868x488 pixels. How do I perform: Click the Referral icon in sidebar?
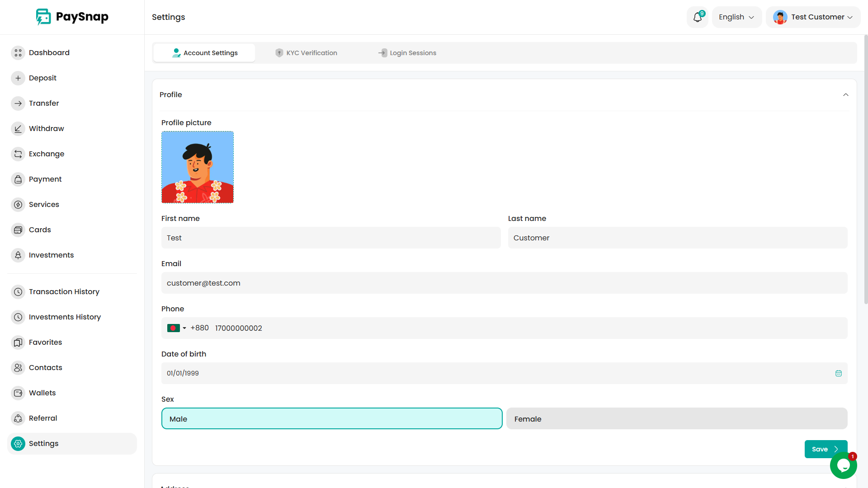(x=18, y=418)
